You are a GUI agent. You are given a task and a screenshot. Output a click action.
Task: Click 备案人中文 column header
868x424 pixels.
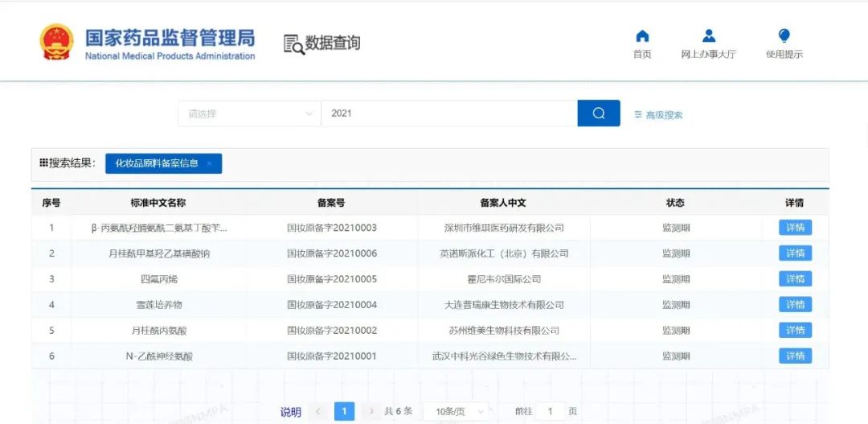(503, 203)
